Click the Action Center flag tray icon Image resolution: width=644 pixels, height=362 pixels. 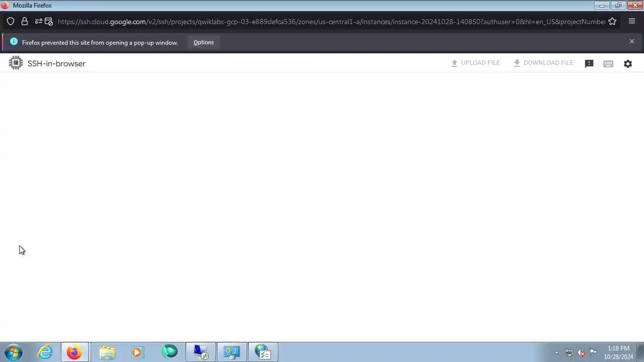[x=593, y=352]
